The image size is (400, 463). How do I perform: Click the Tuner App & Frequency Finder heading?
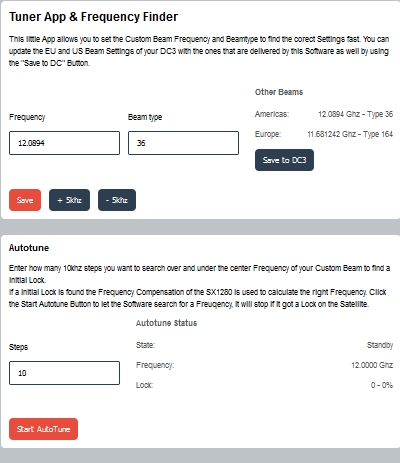click(94, 17)
